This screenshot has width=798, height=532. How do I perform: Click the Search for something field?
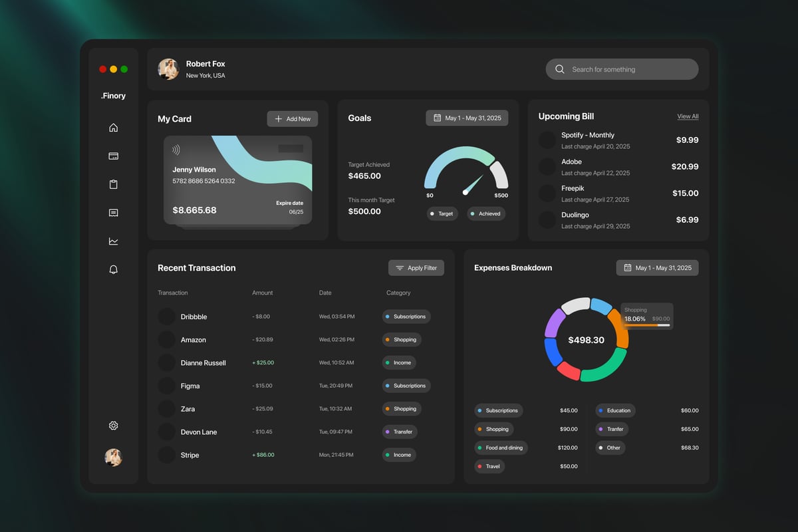coord(628,69)
